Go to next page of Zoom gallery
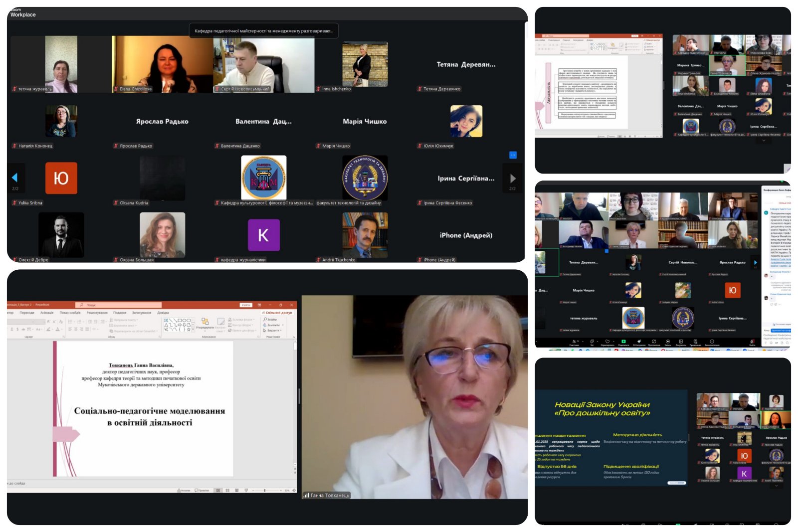The height and width of the screenshot is (532, 798). coord(513,178)
